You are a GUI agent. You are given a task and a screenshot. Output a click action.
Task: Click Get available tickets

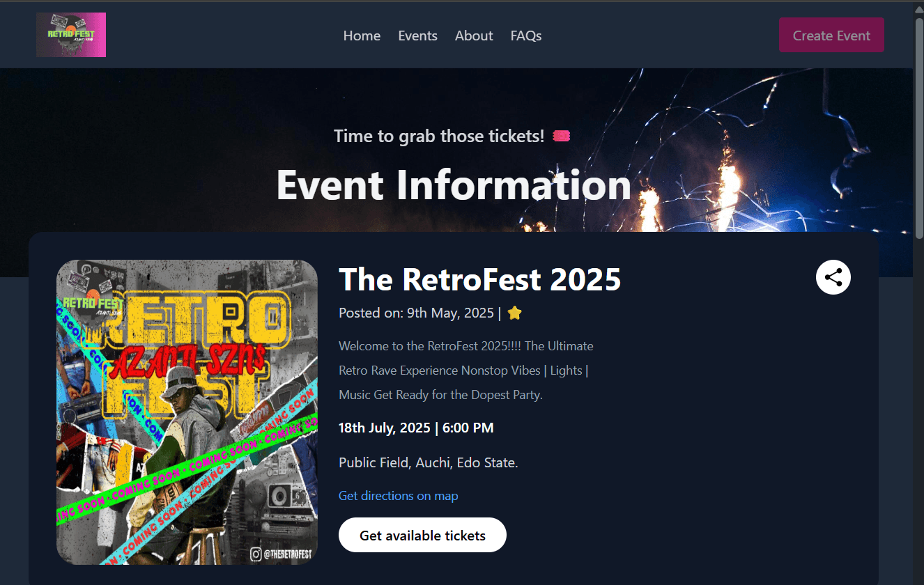click(x=422, y=535)
